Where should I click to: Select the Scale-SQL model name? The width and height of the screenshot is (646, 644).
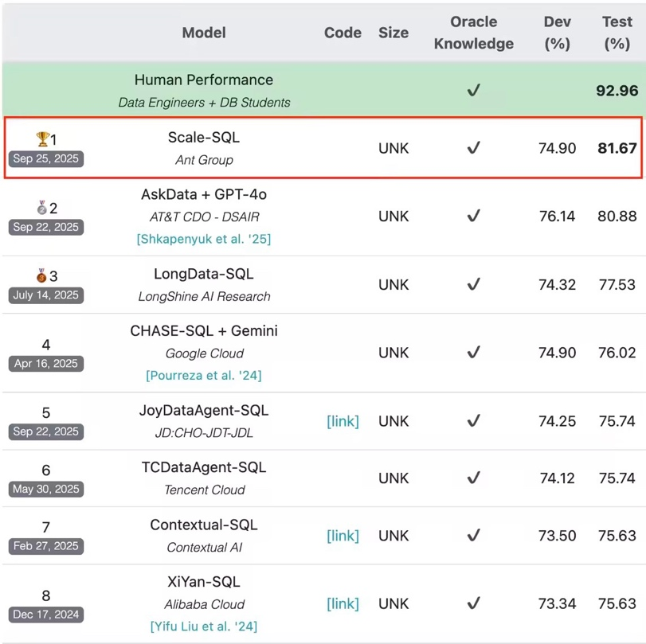204,138
